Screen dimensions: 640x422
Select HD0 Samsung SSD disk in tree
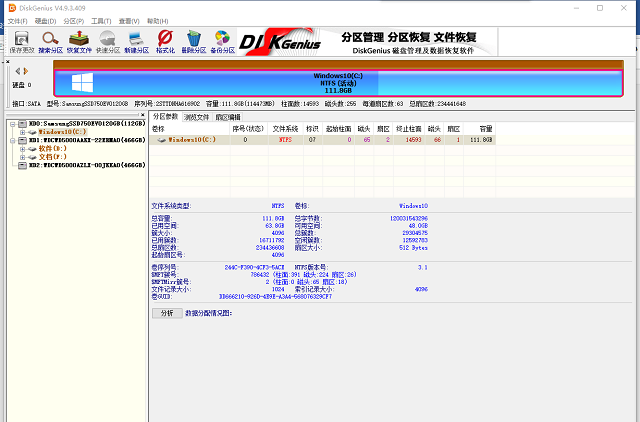87,124
